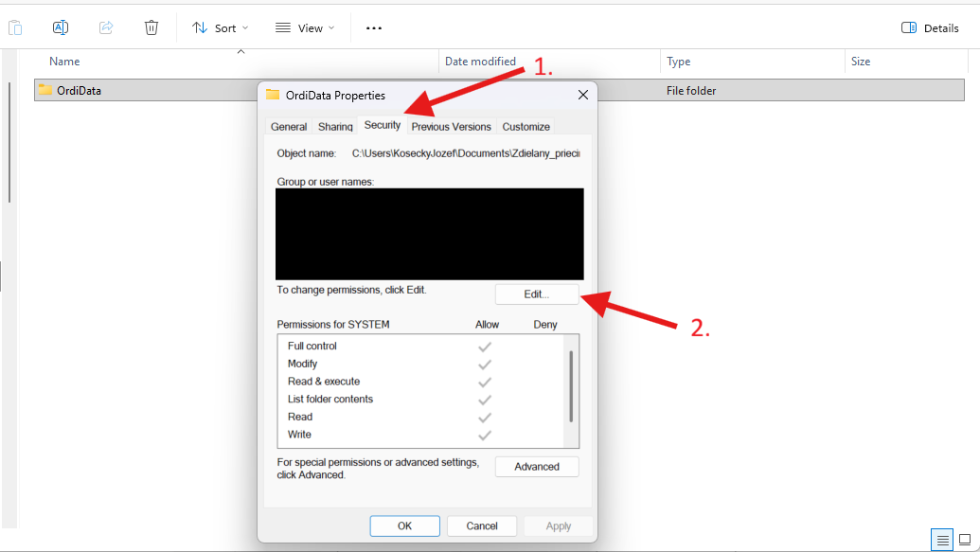Click the Cancel button
The image size is (980, 552).
point(481,525)
